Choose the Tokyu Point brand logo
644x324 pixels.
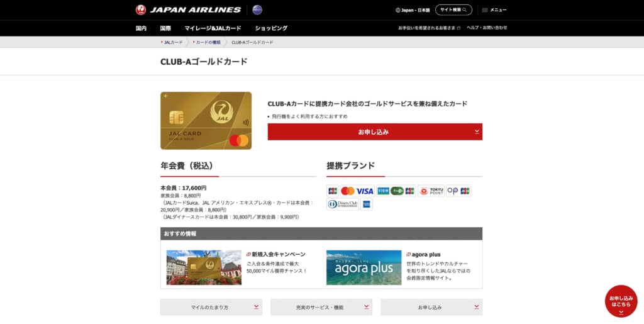click(x=431, y=191)
